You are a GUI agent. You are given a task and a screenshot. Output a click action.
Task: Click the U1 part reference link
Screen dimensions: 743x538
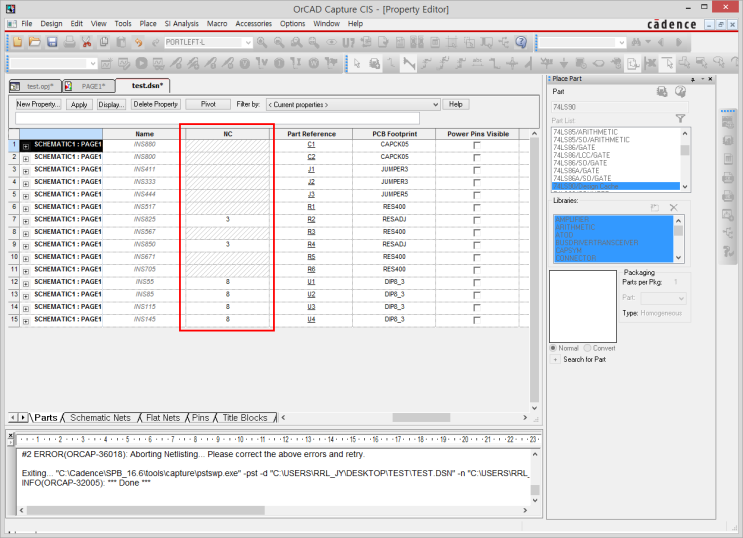coord(311,282)
